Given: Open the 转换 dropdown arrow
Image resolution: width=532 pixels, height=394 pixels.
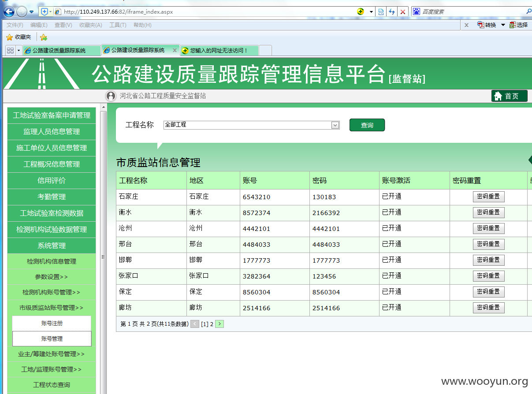Looking at the screenshot, I should pos(503,25).
